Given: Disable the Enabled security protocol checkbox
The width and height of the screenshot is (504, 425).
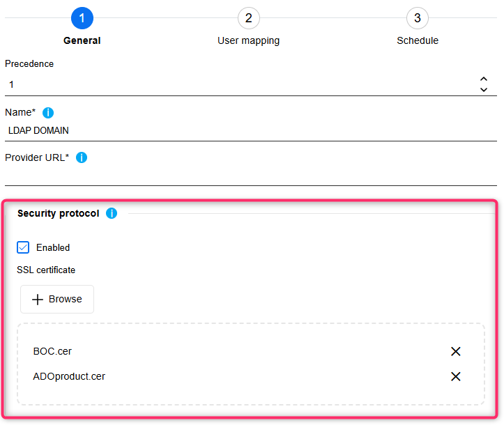Looking at the screenshot, I should point(23,247).
